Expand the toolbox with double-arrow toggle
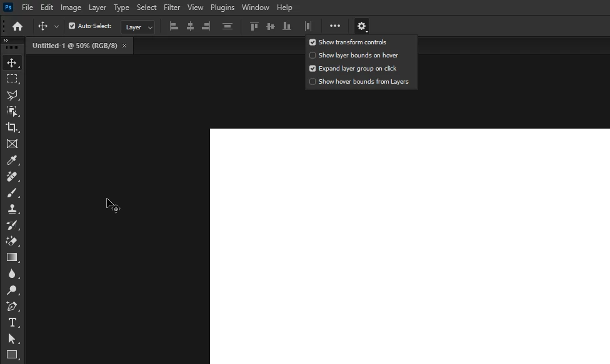The width and height of the screenshot is (610, 364). click(6, 41)
